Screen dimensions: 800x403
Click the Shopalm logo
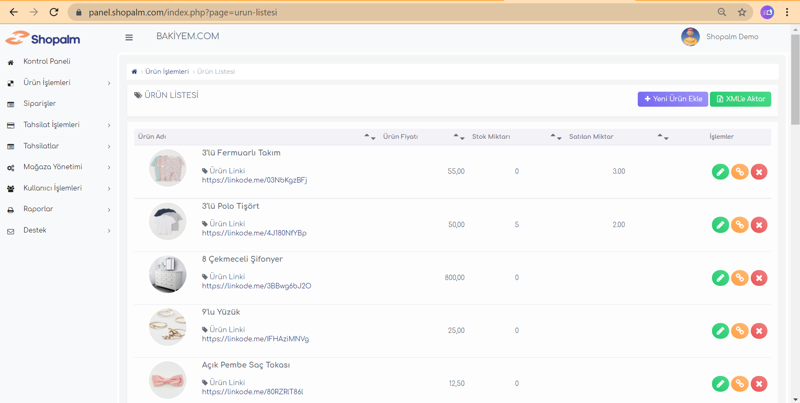click(x=43, y=39)
